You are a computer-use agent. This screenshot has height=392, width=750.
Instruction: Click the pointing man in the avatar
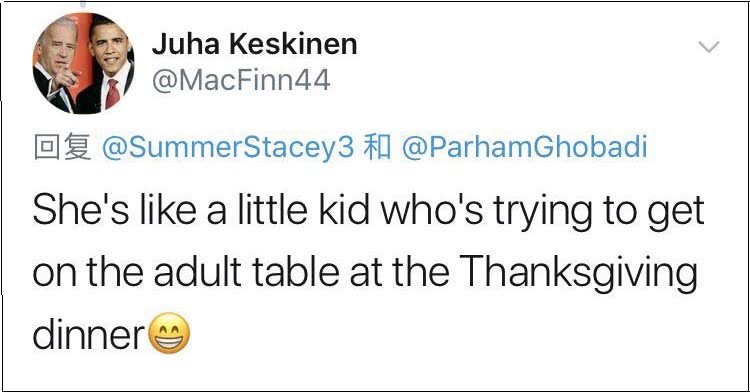pos(56,65)
